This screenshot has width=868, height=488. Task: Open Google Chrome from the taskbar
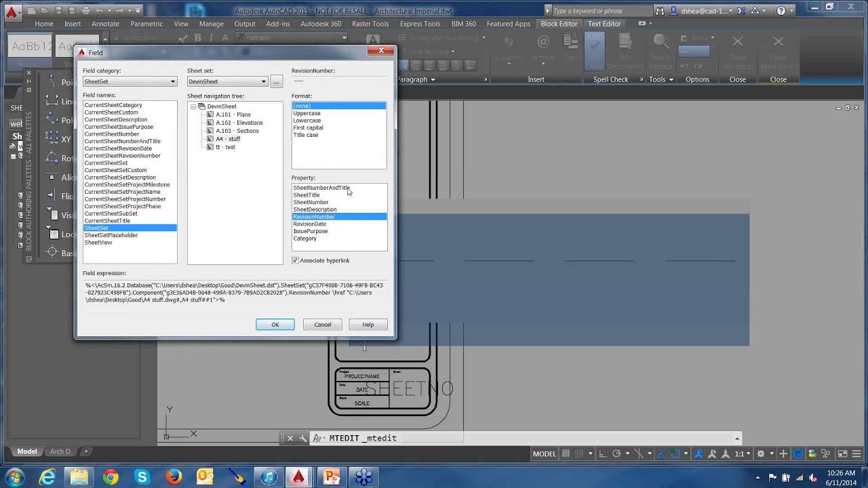[x=111, y=477]
